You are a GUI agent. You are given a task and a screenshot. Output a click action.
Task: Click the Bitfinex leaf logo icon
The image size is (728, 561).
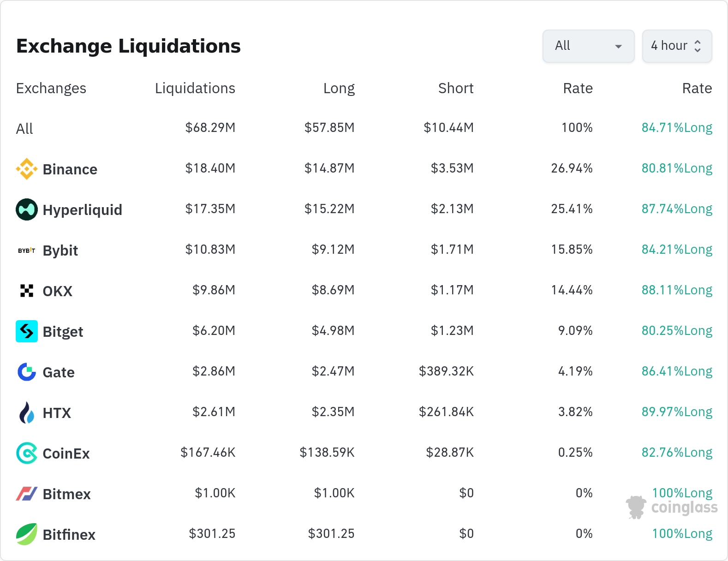point(27,534)
